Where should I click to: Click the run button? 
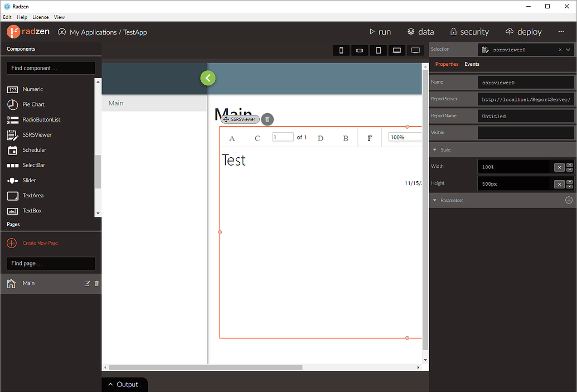pyautogui.click(x=380, y=32)
